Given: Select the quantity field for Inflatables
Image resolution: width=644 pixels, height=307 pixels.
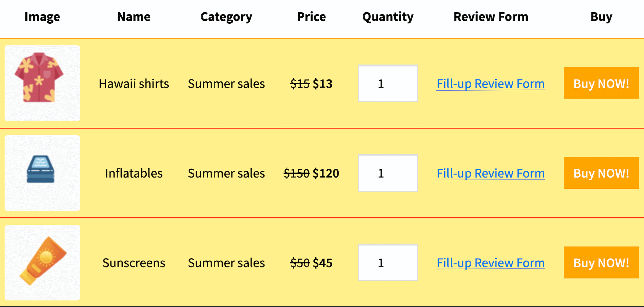Looking at the screenshot, I should [x=387, y=173].
